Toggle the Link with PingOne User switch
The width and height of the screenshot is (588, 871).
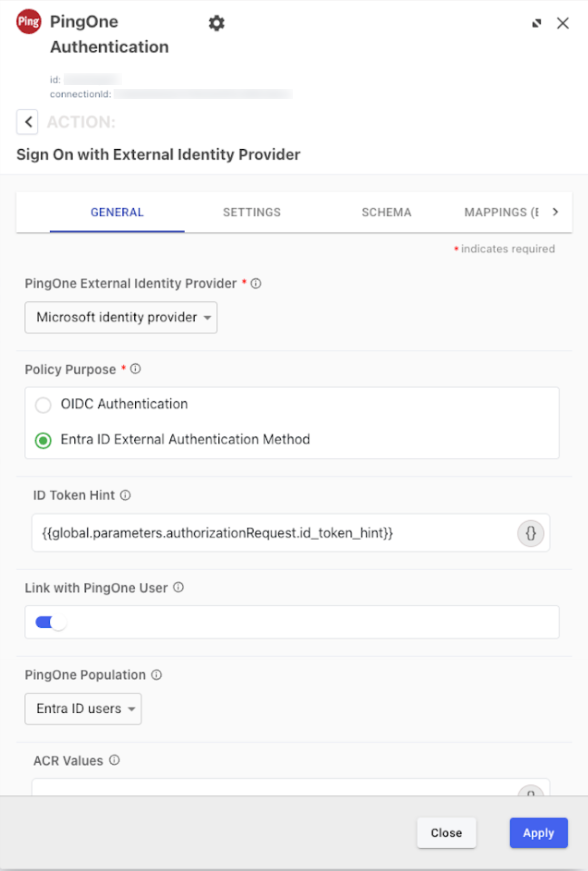(50, 622)
